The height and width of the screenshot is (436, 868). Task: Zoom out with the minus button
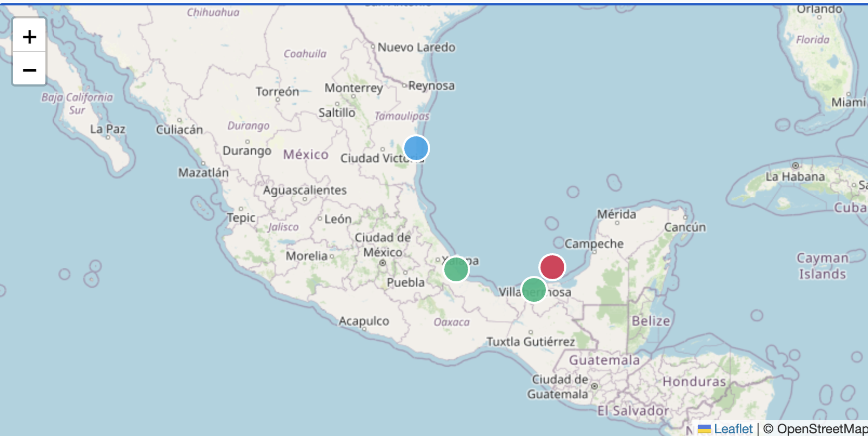point(29,69)
